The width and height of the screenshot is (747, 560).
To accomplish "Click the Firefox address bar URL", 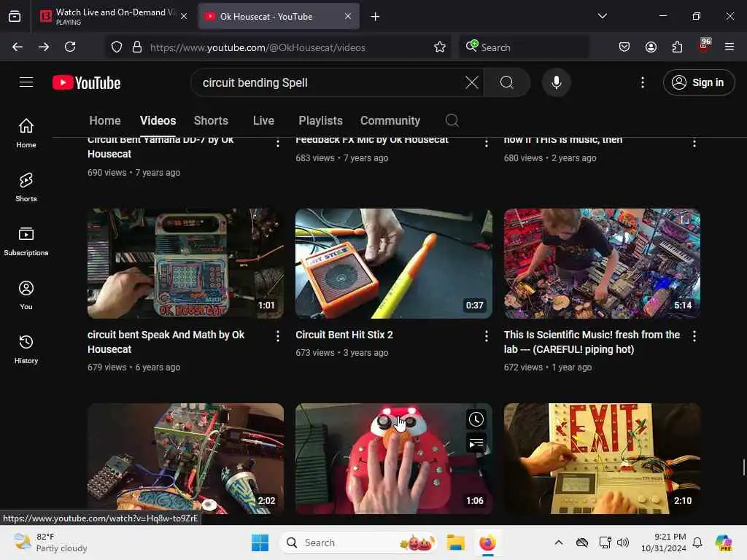I will pyautogui.click(x=258, y=47).
